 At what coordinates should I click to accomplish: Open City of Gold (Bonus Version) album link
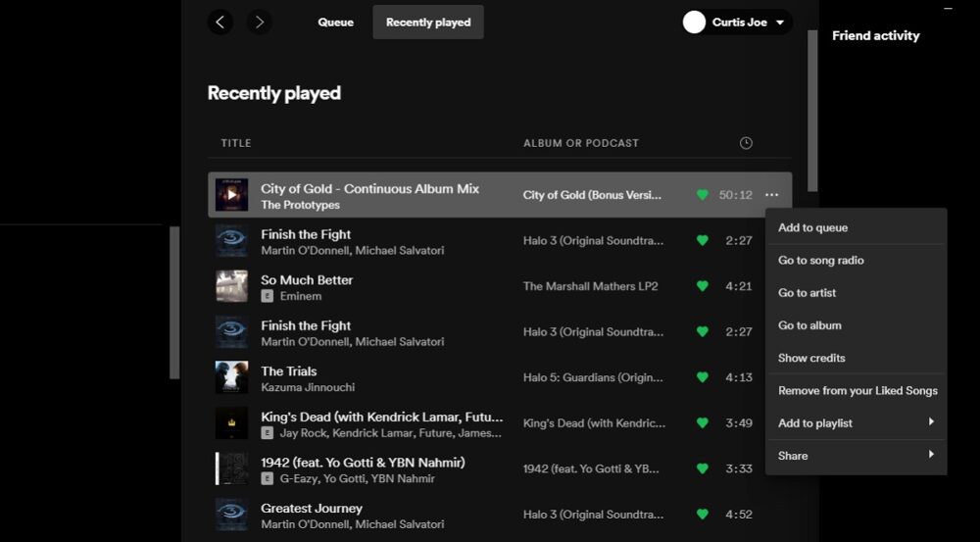click(592, 195)
